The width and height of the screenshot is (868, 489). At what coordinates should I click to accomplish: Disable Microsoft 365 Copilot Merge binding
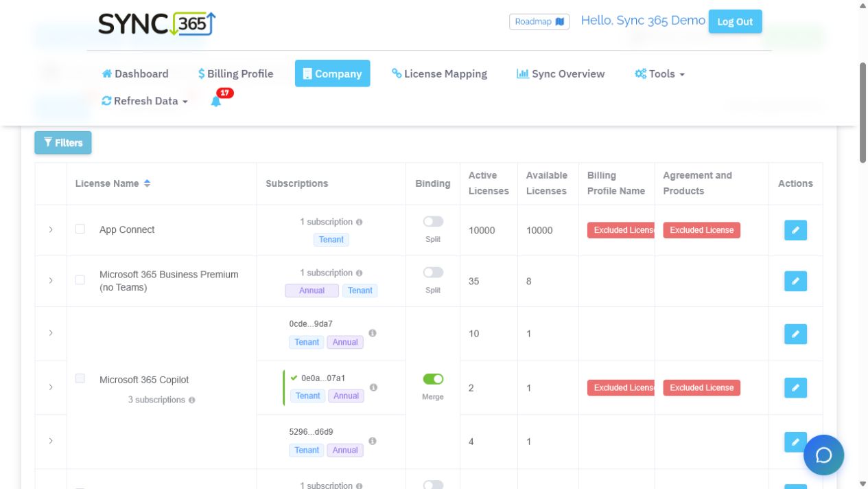point(433,379)
